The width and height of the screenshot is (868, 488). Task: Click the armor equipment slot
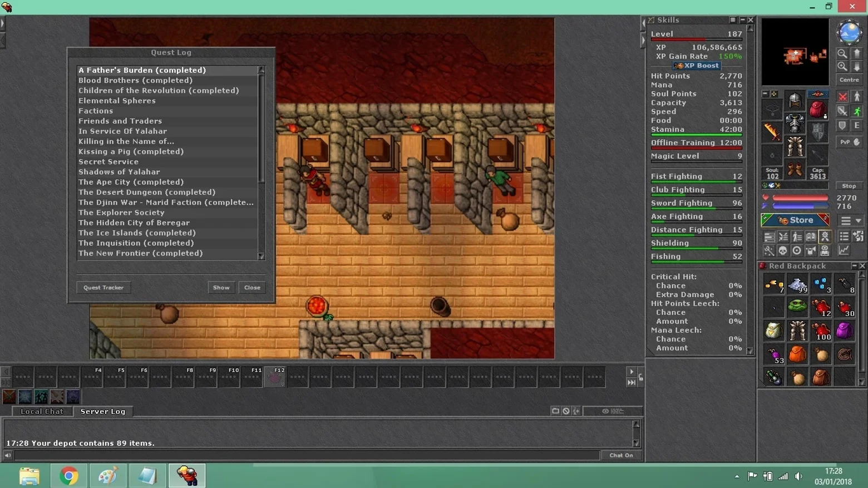coord(795,124)
